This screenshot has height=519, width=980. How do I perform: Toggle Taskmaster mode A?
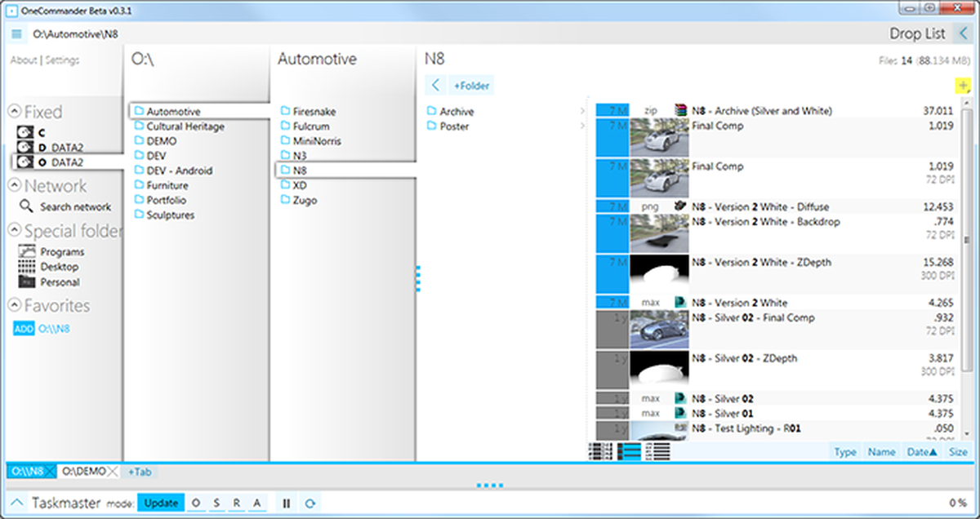tap(257, 503)
